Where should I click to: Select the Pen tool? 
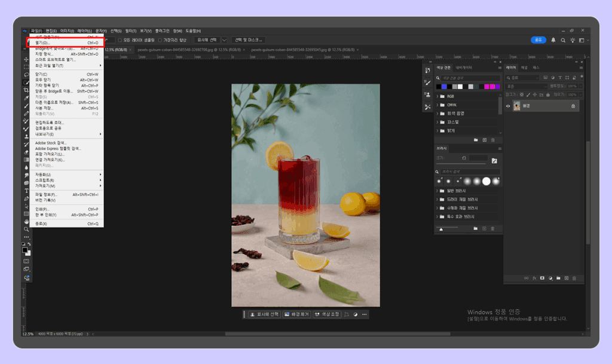point(26,198)
